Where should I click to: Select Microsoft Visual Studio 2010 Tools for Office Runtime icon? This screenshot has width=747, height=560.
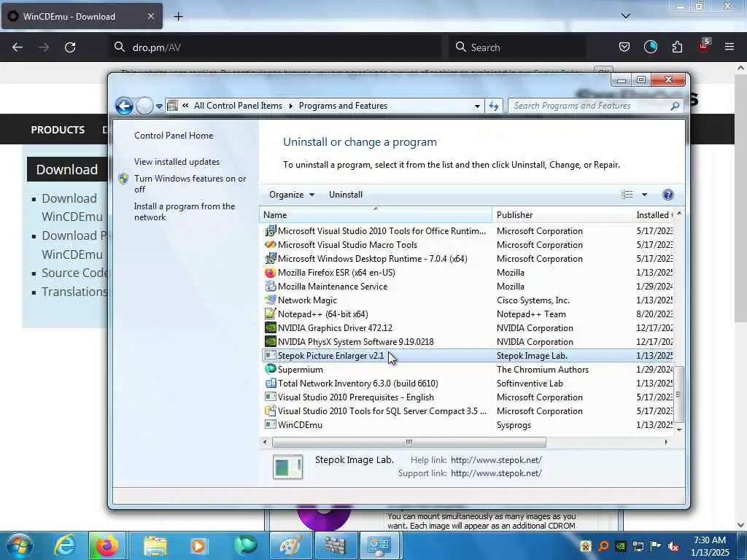coord(270,231)
